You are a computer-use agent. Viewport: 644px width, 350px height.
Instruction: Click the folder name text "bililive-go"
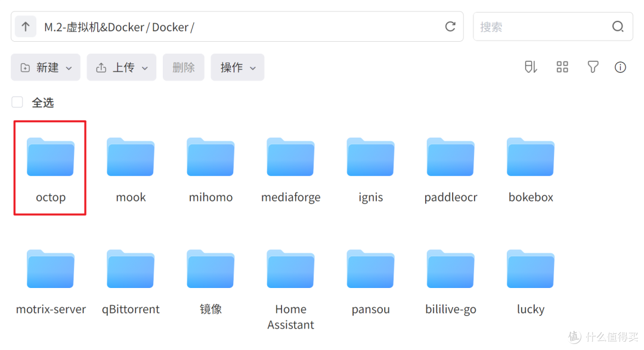pos(451,309)
